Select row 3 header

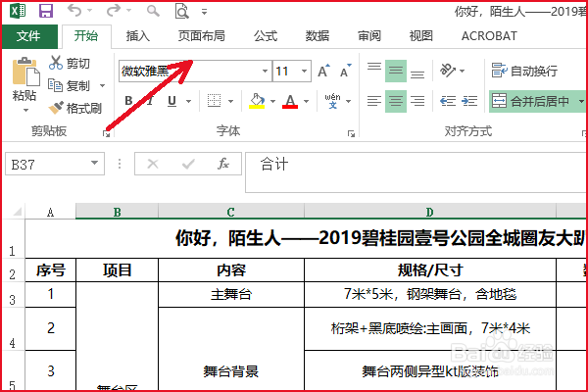(13, 295)
